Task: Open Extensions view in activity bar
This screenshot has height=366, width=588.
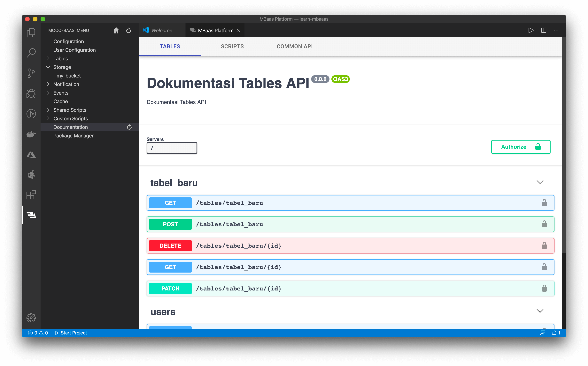Action: pyautogui.click(x=31, y=195)
